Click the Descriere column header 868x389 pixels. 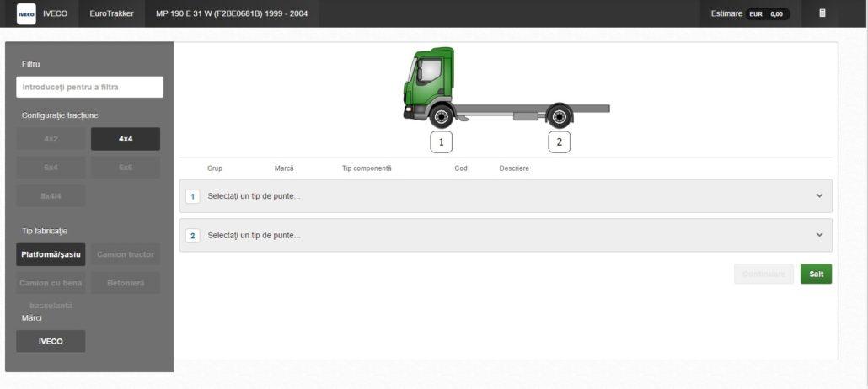pyautogui.click(x=514, y=168)
